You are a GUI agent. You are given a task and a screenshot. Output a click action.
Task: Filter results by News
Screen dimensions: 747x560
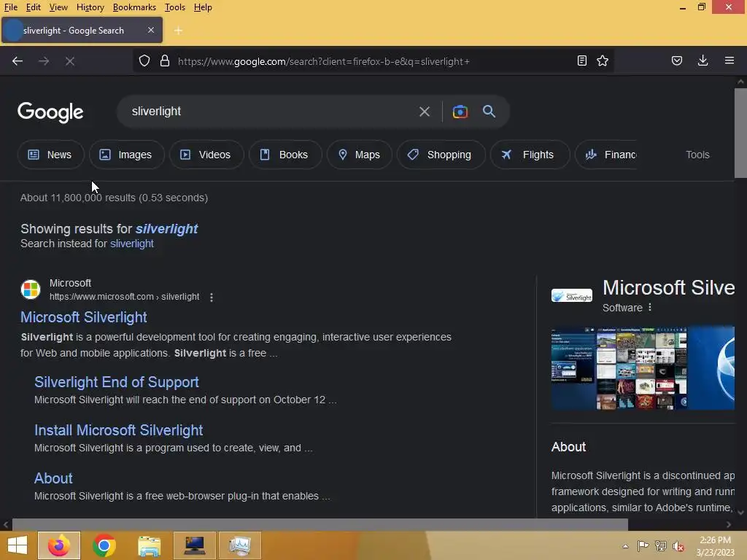(x=50, y=155)
